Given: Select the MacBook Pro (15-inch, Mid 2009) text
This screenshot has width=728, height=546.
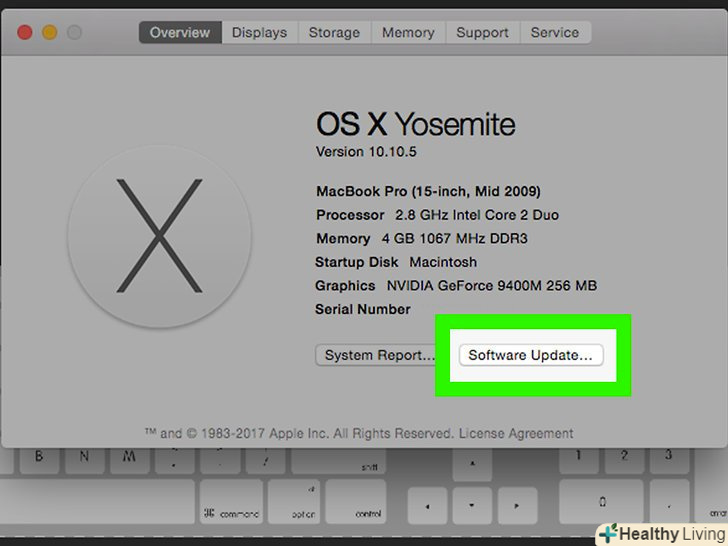Looking at the screenshot, I should click(x=428, y=191).
